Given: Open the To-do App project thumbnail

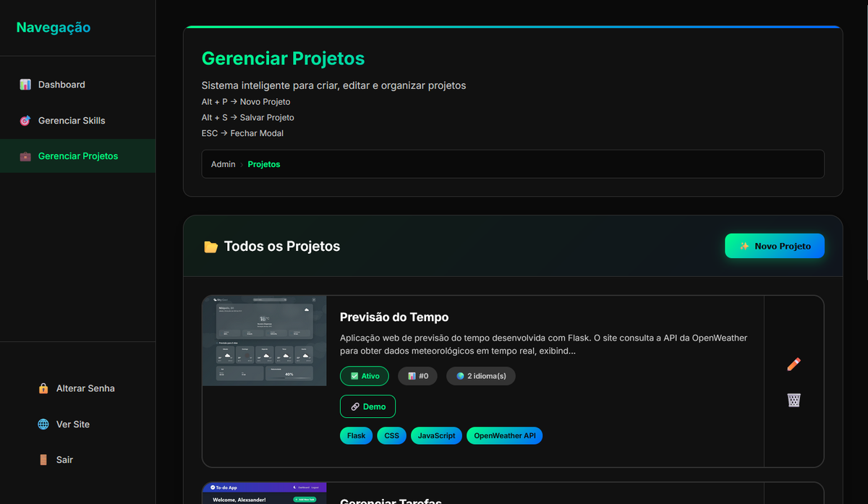Looking at the screenshot, I should pos(264,493).
